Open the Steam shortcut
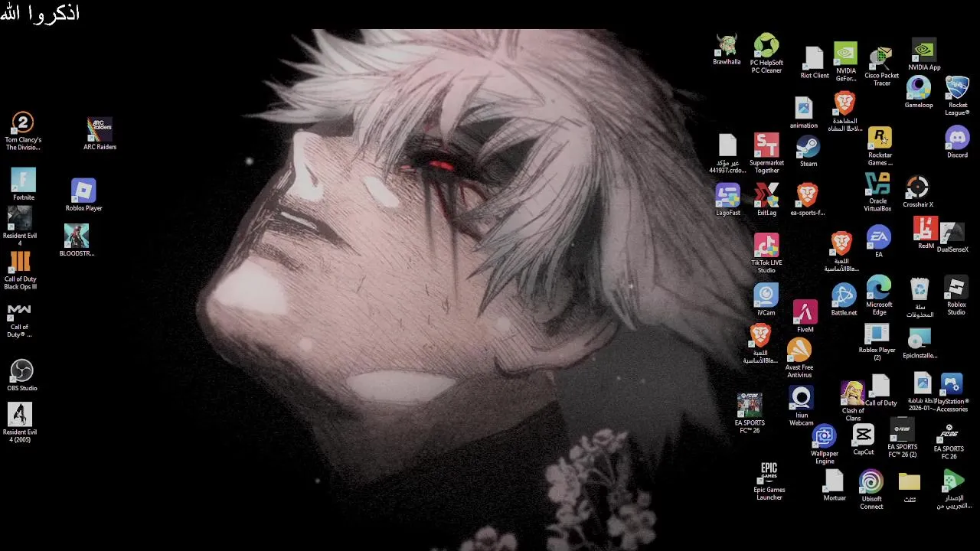Viewport: 980px width, 551px height. [x=808, y=151]
